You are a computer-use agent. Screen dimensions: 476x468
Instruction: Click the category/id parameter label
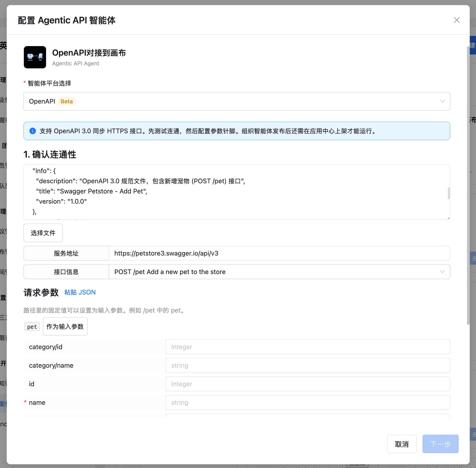46,347
